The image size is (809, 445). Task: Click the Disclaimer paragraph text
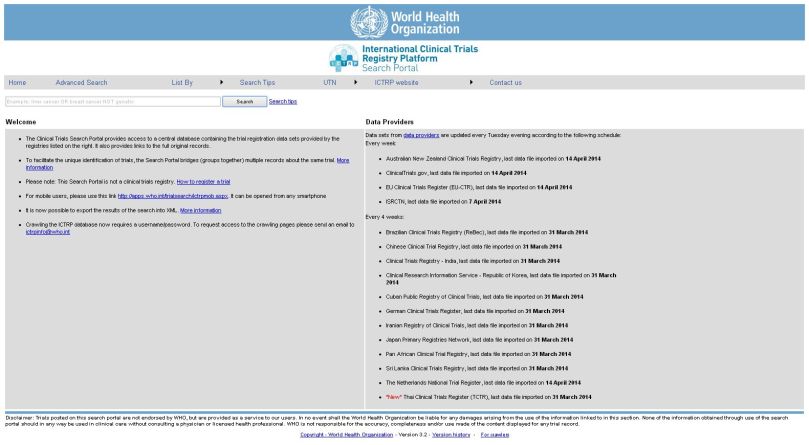click(x=396, y=421)
